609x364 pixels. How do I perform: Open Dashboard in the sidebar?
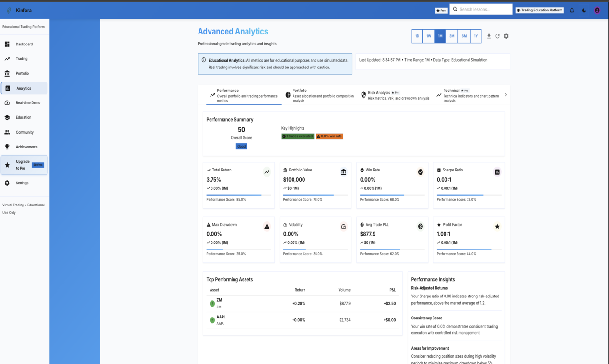[24, 44]
